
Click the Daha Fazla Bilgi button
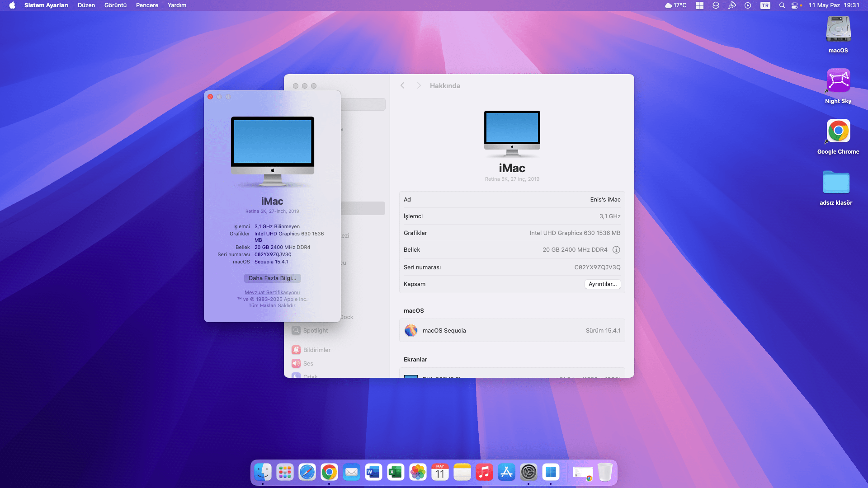pyautogui.click(x=272, y=278)
